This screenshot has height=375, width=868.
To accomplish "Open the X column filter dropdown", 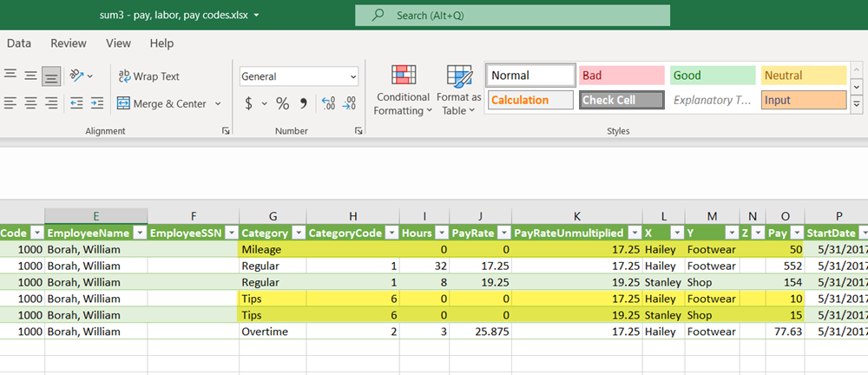I will [676, 234].
